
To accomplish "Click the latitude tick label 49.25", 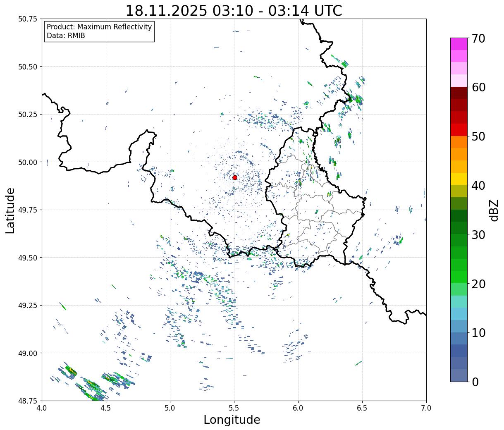I will pyautogui.click(x=28, y=306).
